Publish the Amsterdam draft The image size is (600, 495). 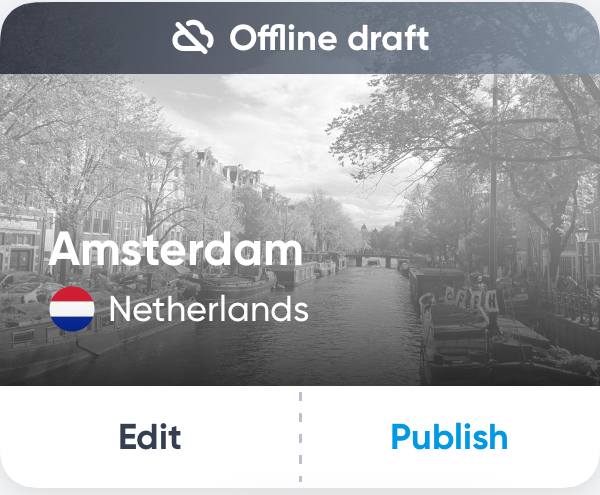click(x=449, y=437)
